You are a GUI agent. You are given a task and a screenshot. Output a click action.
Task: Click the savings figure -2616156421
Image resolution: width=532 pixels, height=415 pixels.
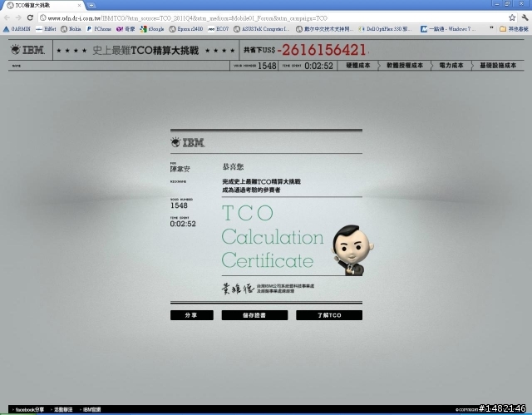point(323,50)
